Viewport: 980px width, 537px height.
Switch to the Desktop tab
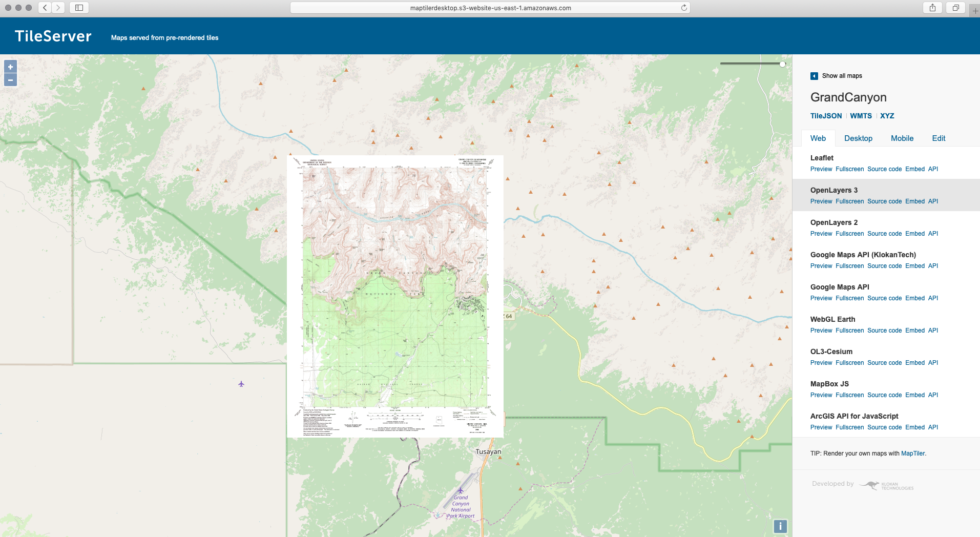858,138
